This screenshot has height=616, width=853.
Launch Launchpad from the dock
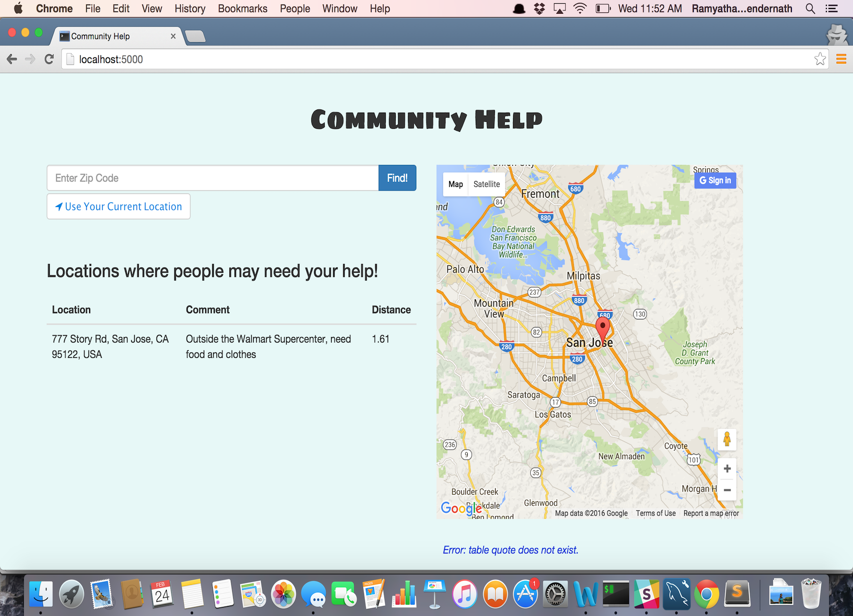[x=72, y=594]
